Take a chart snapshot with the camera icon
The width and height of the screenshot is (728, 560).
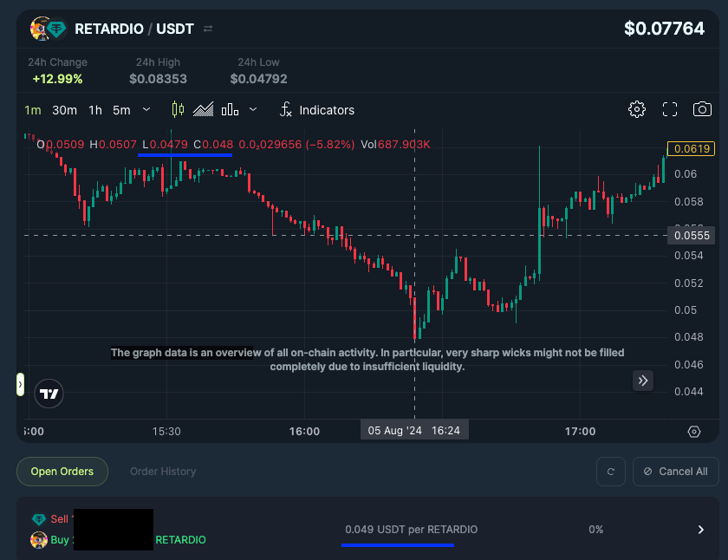(703, 109)
